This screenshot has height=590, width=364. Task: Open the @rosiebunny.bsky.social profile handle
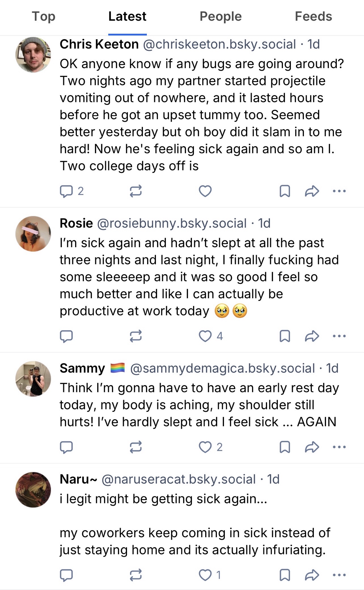tap(172, 223)
